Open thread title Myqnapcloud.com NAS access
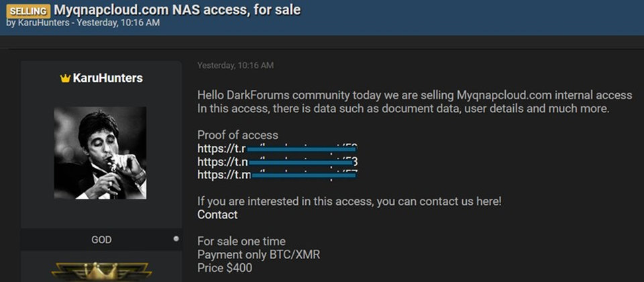 click(x=177, y=10)
